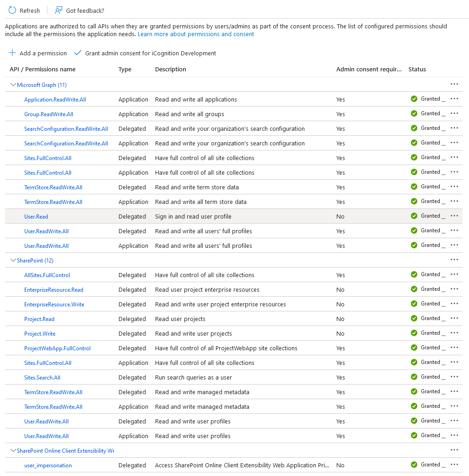
Task: Open the Learn more about permissions and consent link
Action: (x=196, y=34)
